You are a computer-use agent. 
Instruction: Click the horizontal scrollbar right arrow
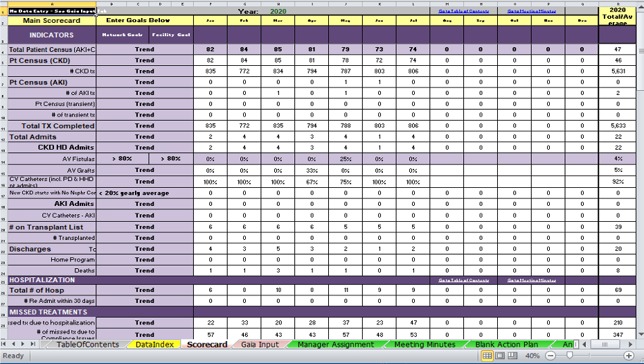pyautogui.click(x=629, y=345)
